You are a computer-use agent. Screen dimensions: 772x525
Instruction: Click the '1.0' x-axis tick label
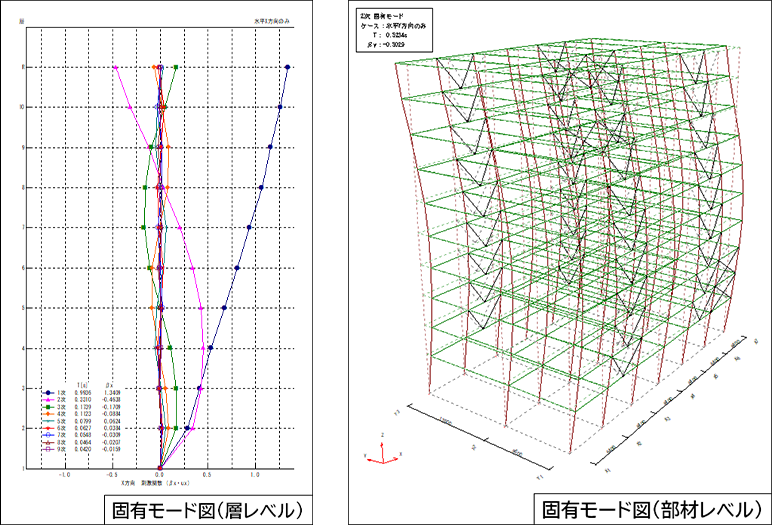coord(255,475)
